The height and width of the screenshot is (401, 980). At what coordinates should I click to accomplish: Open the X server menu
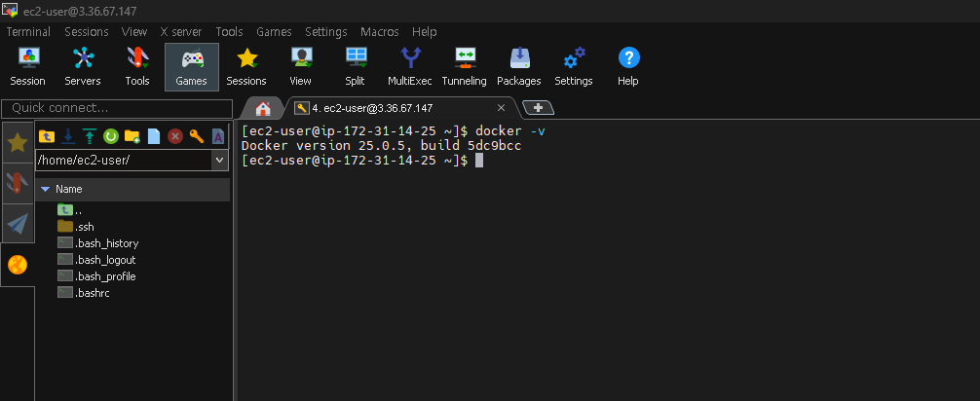click(180, 31)
